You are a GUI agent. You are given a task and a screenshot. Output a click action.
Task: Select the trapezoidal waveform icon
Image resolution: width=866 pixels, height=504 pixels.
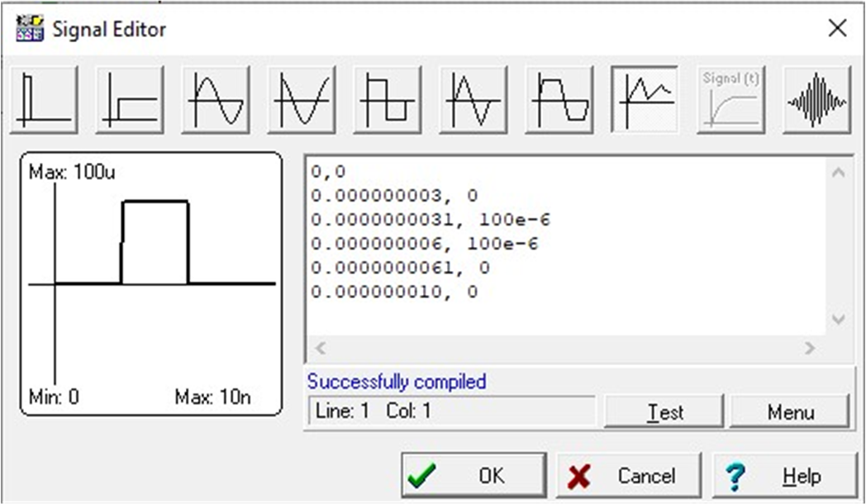(x=559, y=102)
